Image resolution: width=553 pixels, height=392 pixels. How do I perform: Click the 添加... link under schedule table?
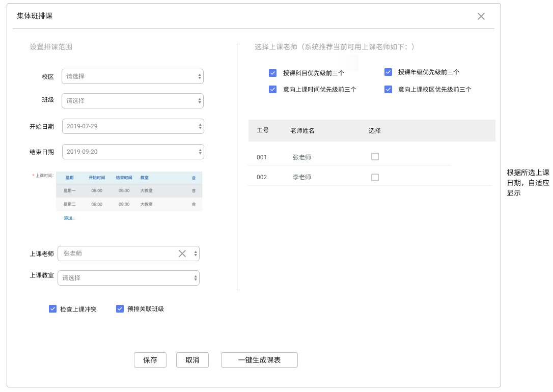coord(69,218)
